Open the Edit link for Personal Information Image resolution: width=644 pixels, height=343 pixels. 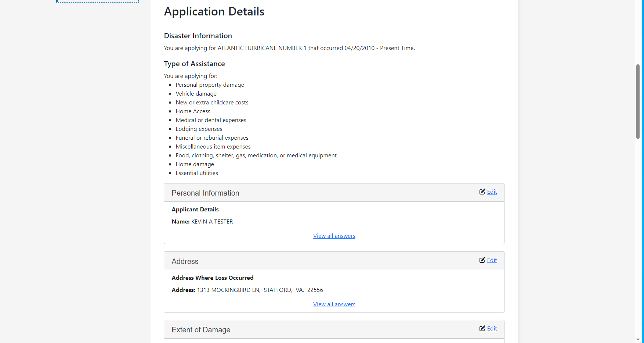[x=492, y=192]
